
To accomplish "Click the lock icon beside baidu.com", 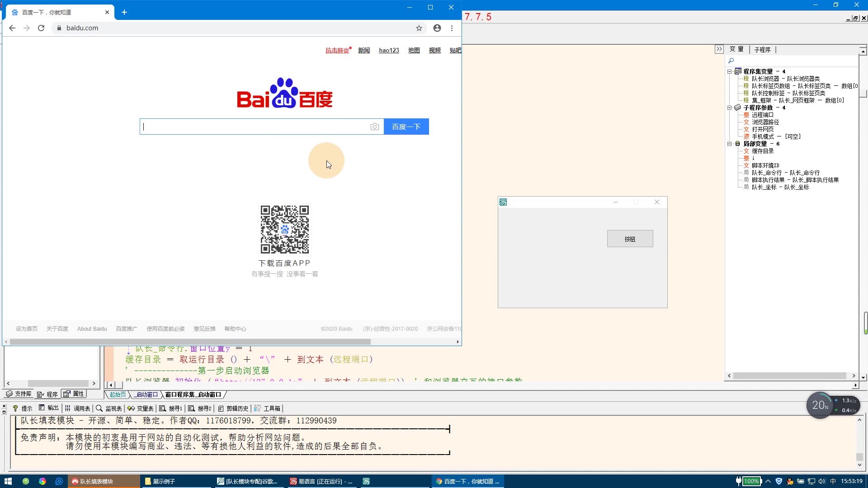I will tap(59, 28).
